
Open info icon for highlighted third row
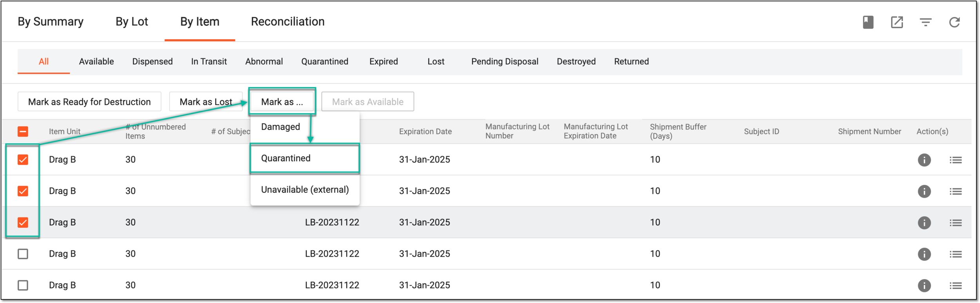tap(924, 223)
